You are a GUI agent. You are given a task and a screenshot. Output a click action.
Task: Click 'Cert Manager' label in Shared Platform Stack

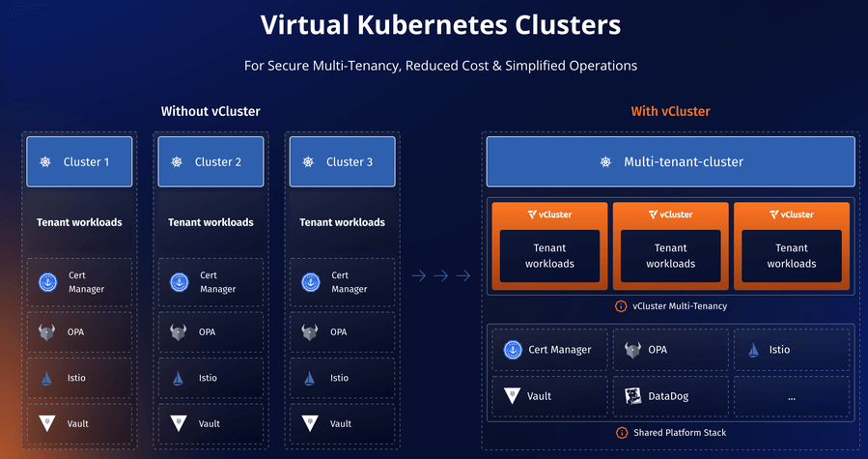[x=560, y=350]
